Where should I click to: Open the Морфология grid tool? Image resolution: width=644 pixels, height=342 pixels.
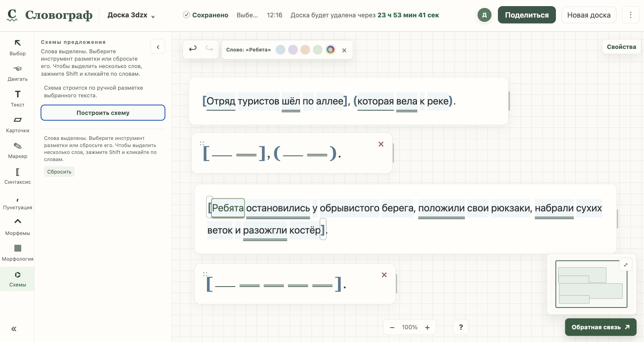click(x=17, y=253)
